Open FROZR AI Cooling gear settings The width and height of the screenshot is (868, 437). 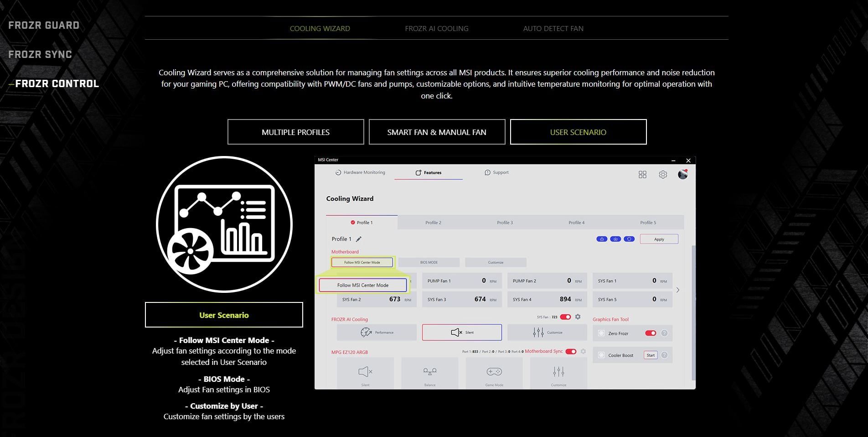[x=578, y=317]
